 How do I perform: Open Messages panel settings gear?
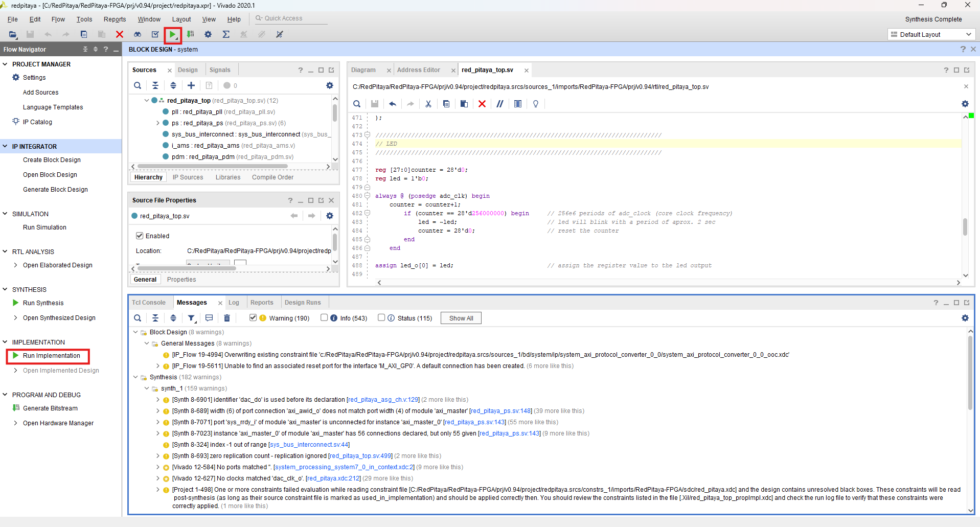point(965,318)
